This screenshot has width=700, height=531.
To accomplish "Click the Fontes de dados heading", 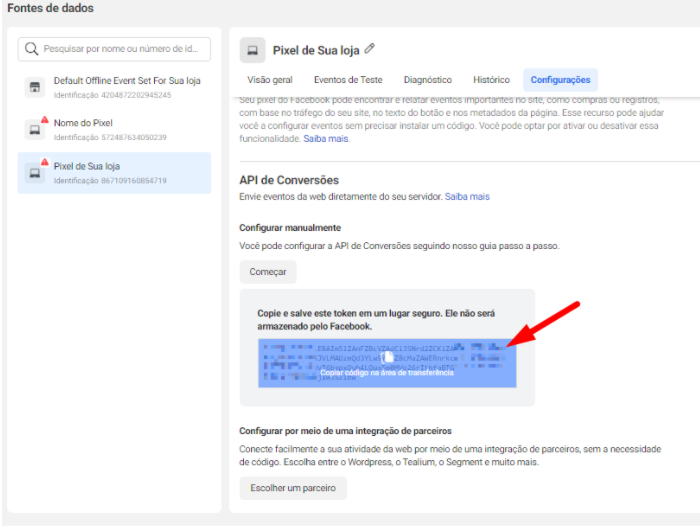I will click(x=50, y=8).
